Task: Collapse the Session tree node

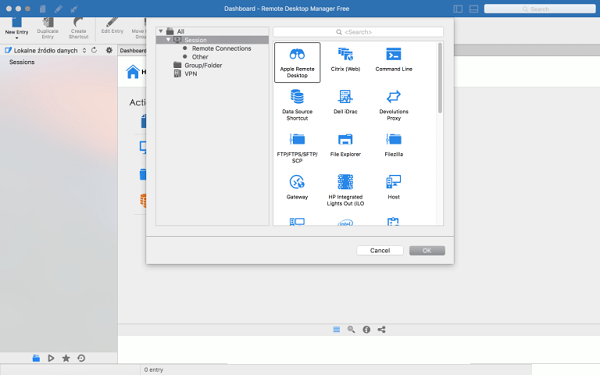Action: coord(168,40)
